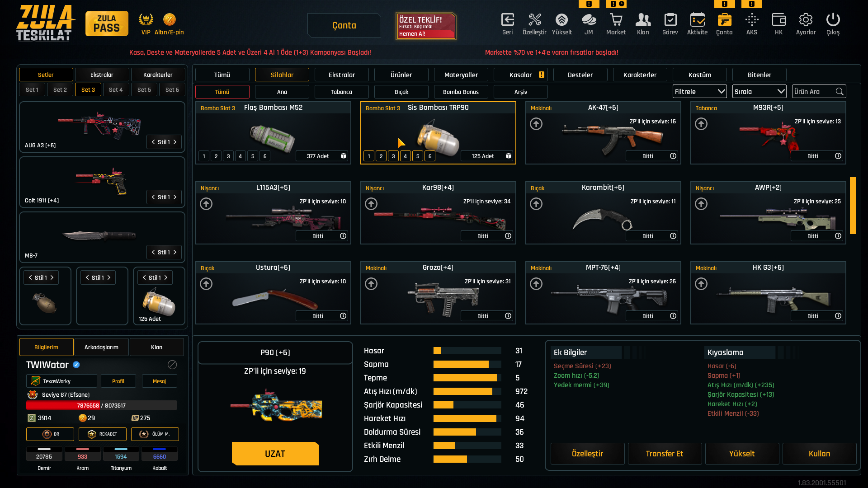Screen dimensions: 868x488
Task: Click the block icon beside TWIWator
Action: [x=172, y=365]
